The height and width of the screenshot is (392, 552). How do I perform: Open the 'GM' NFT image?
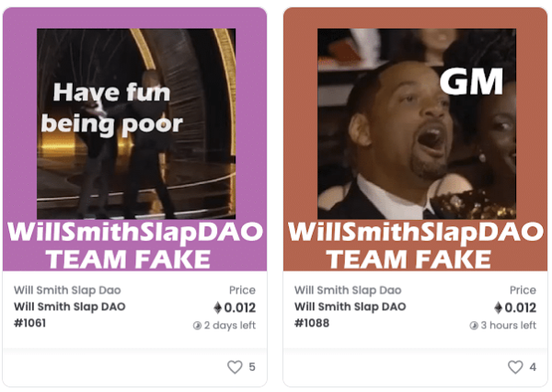[417, 123]
